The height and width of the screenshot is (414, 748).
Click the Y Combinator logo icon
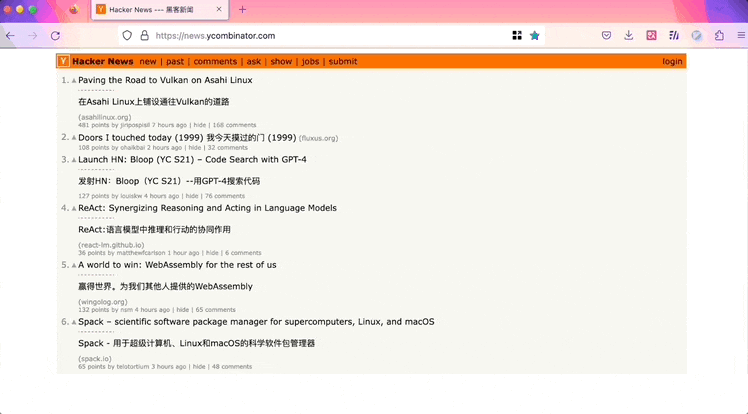[x=63, y=61]
